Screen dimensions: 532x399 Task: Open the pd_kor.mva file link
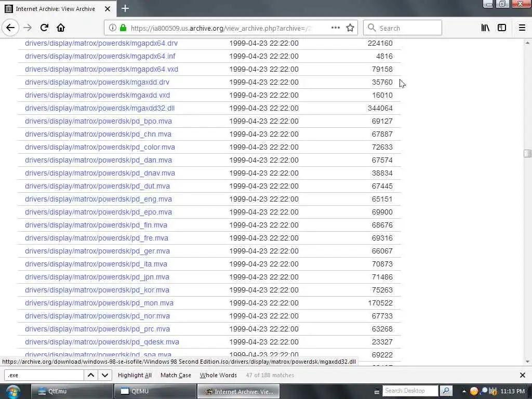click(x=97, y=290)
